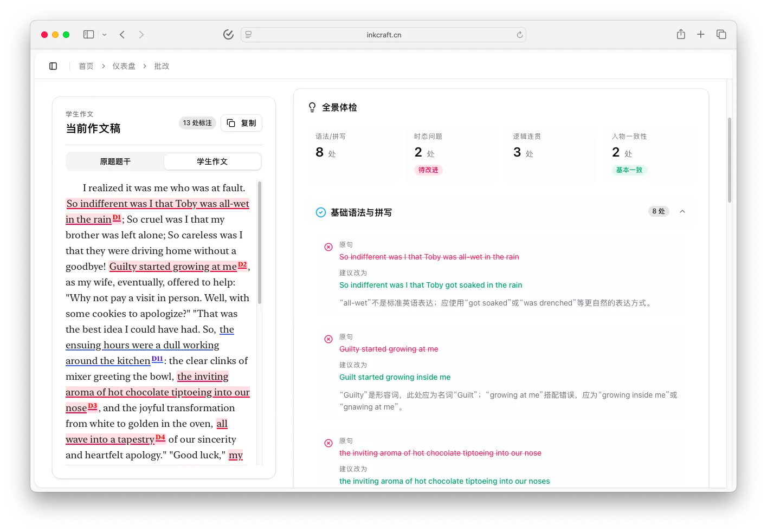Click the error icon next to 'Guilty started growing at me'
This screenshot has height=532, width=767.
click(328, 339)
